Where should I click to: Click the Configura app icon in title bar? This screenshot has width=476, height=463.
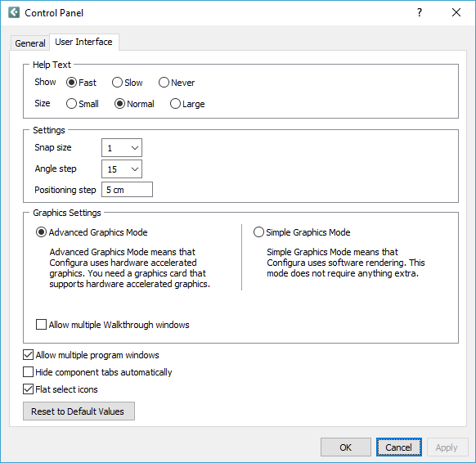point(14,12)
